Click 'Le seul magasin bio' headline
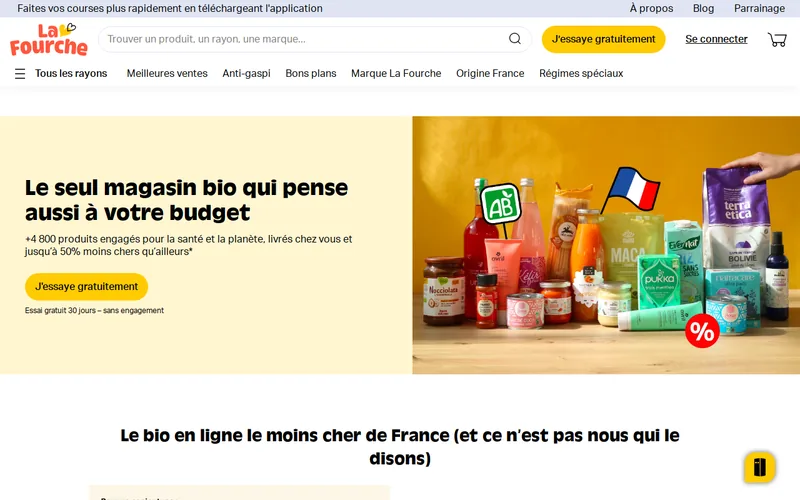The width and height of the screenshot is (800, 500). (186, 200)
